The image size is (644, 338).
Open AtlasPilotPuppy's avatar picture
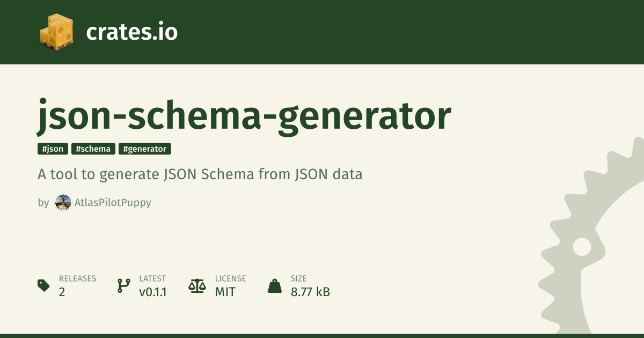(63, 203)
